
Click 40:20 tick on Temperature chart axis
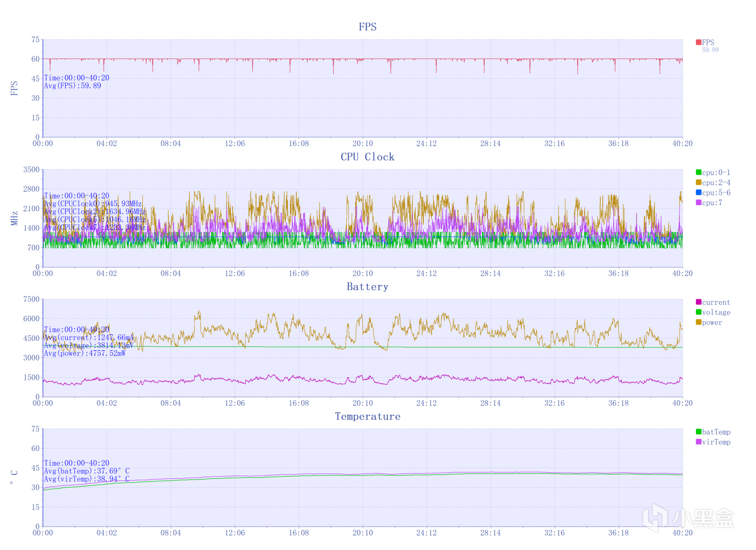click(x=682, y=532)
